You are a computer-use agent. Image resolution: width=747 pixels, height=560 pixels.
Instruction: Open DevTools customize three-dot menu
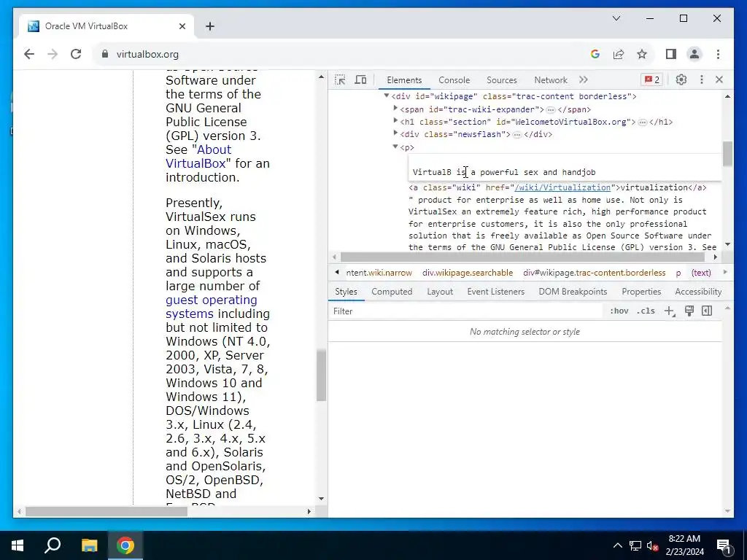point(701,80)
